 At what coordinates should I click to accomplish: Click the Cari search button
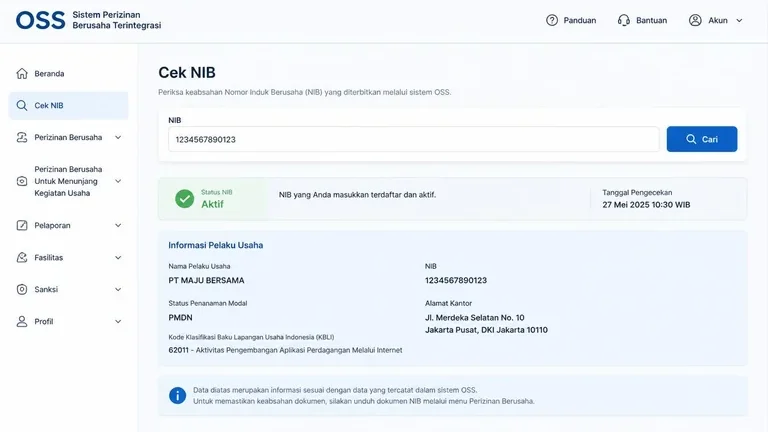click(x=701, y=139)
